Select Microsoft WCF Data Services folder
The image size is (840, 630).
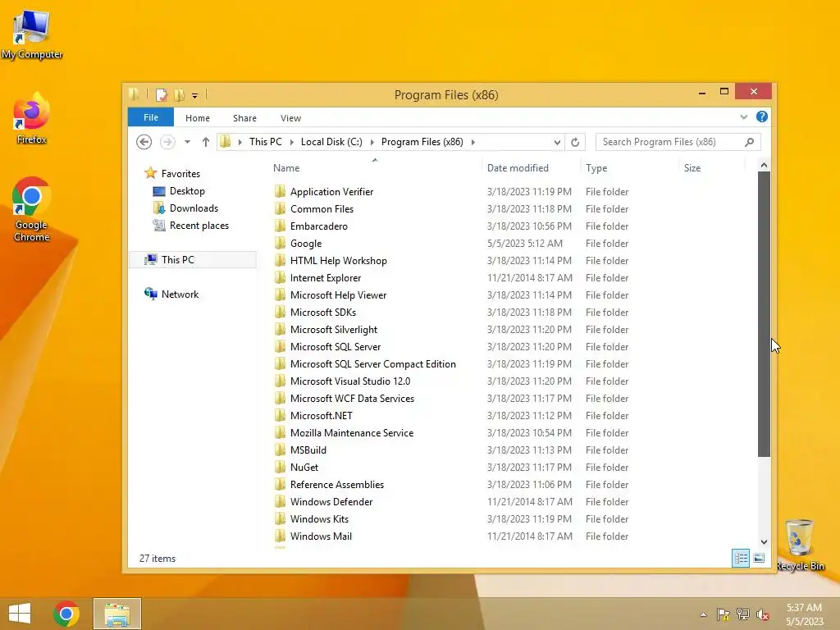pos(352,399)
